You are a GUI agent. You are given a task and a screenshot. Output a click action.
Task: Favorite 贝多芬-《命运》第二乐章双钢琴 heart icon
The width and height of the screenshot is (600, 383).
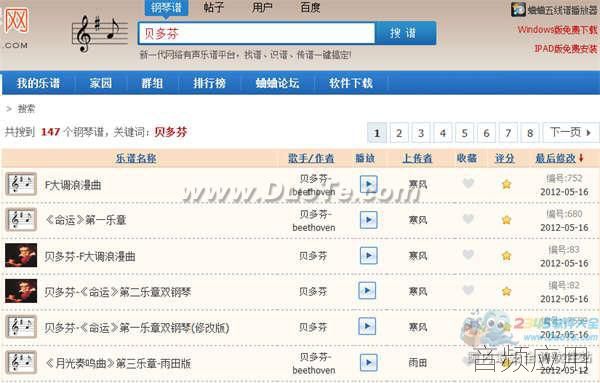pyautogui.click(x=468, y=290)
